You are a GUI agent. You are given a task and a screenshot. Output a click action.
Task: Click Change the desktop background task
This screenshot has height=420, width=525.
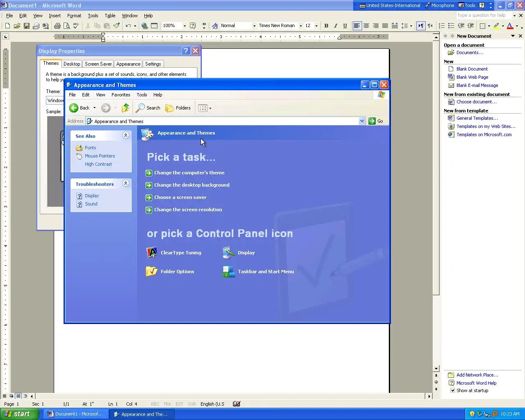pyautogui.click(x=192, y=185)
